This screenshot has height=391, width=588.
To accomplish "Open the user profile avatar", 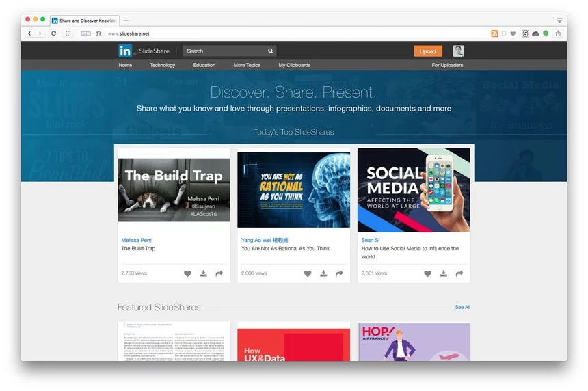I will (458, 51).
